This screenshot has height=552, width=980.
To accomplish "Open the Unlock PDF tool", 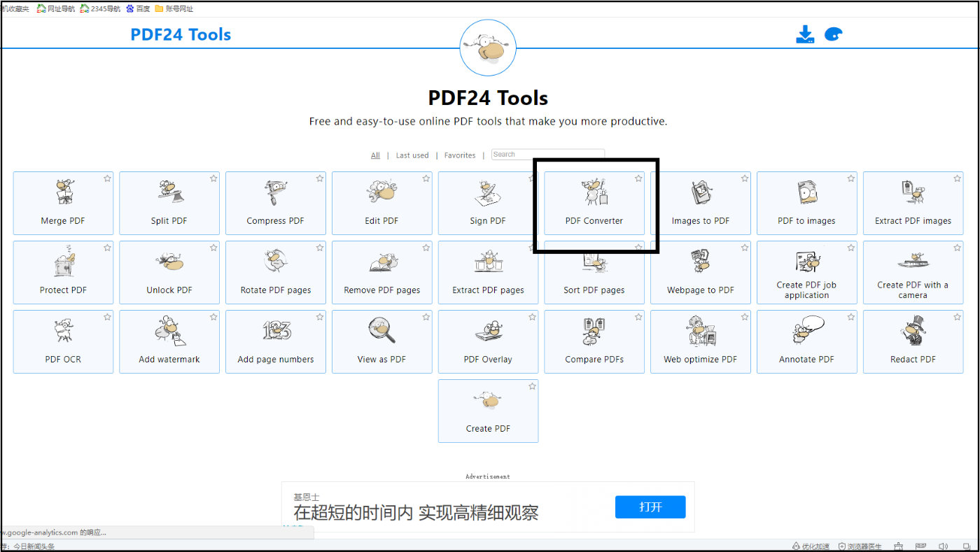I will [169, 272].
